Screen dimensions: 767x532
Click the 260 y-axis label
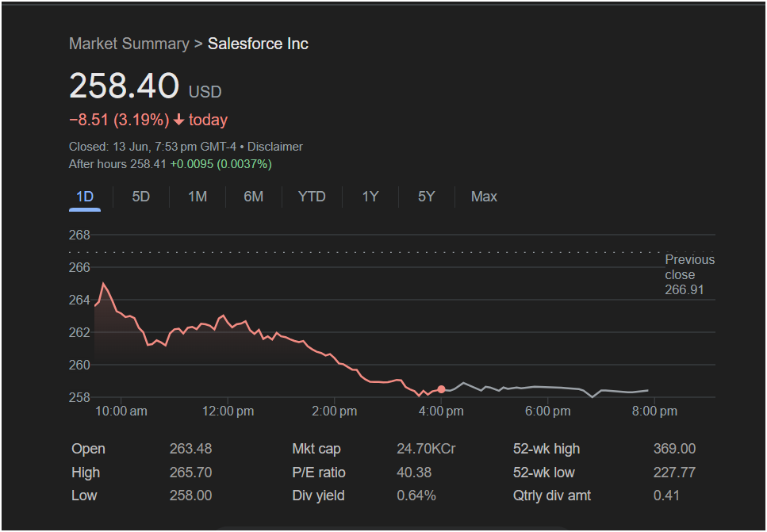coord(79,365)
